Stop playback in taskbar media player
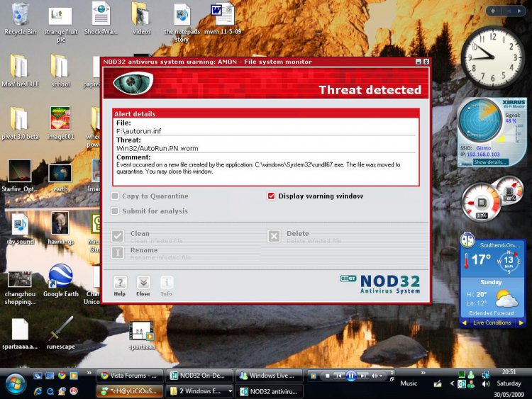The width and height of the screenshot is (532, 399). (x=327, y=376)
